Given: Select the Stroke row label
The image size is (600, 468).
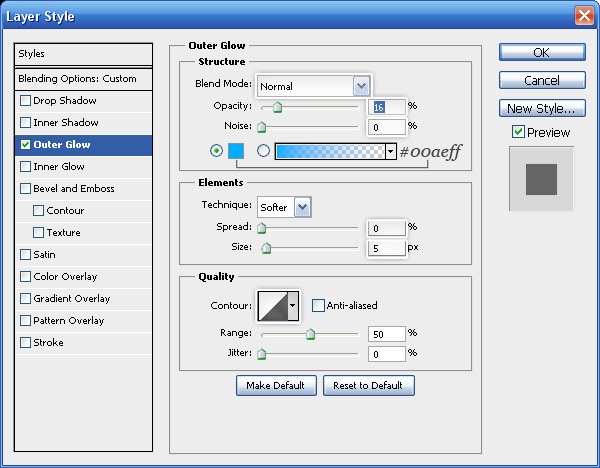Looking at the screenshot, I should [x=48, y=342].
